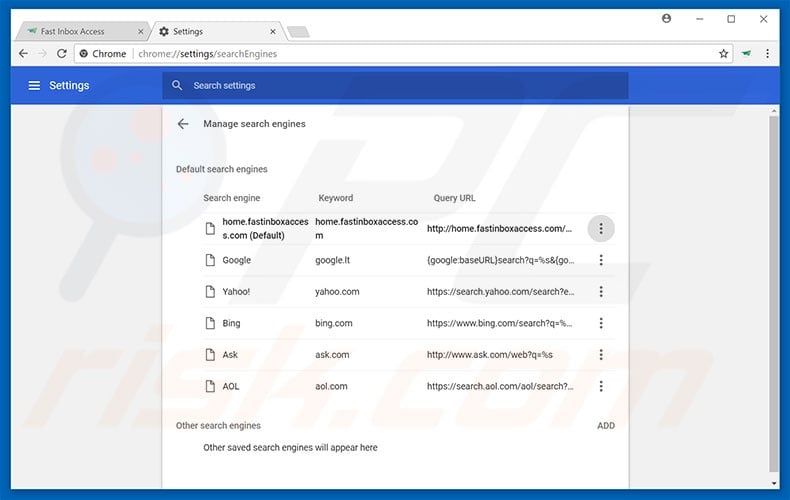Screen dimensions: 790x500
Task: Select the Yahoo! engine name
Action: (236, 291)
